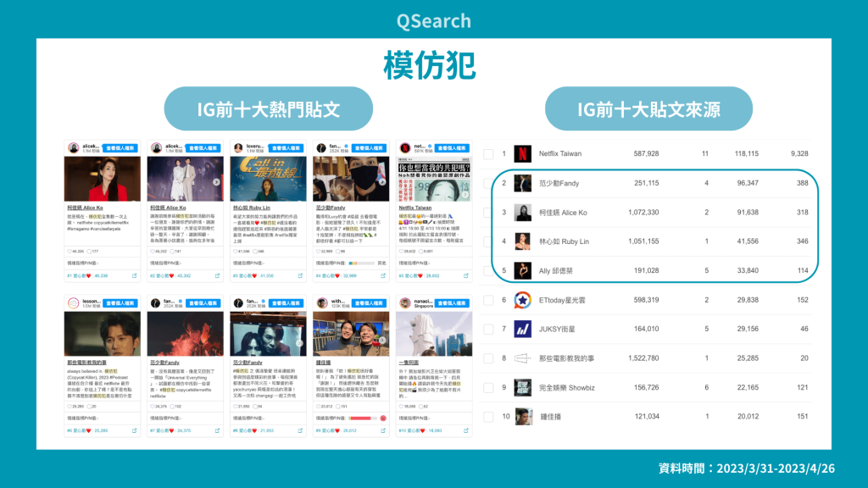Open external link icon on #5 post card
Viewport: 868px width, 488px height.
point(466,275)
